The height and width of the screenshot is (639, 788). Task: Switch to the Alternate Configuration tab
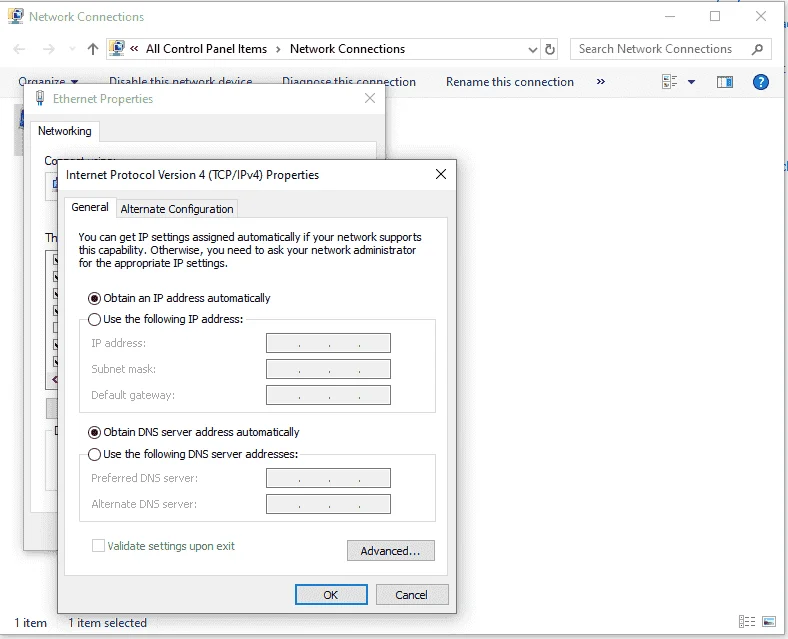pyautogui.click(x=177, y=209)
